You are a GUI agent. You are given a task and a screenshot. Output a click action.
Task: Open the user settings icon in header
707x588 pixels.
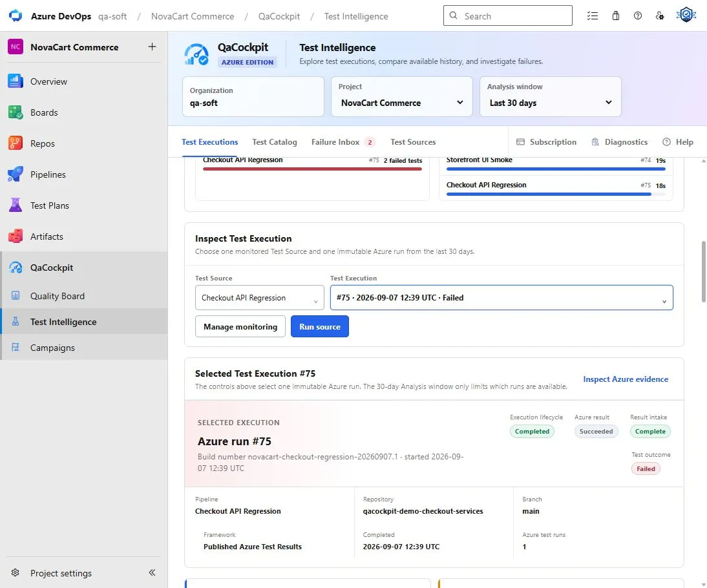[660, 16]
